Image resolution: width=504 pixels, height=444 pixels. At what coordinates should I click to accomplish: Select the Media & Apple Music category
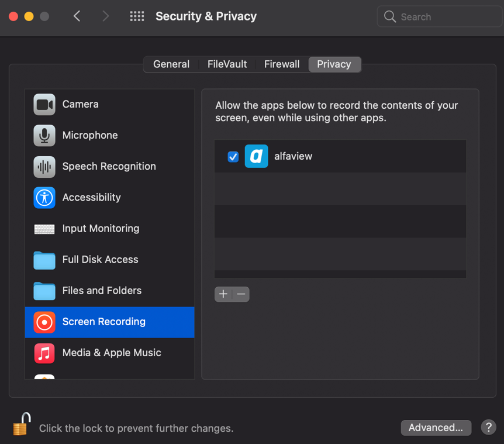111,352
